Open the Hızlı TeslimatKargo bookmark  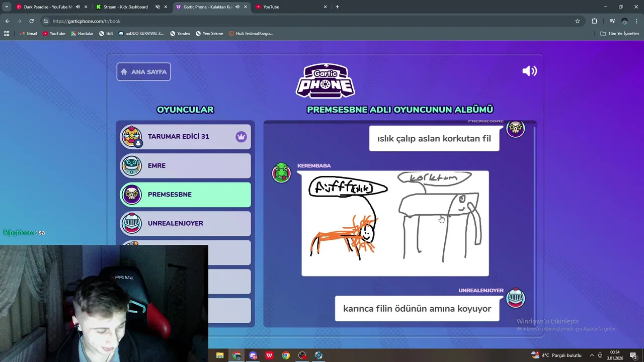tap(251, 34)
